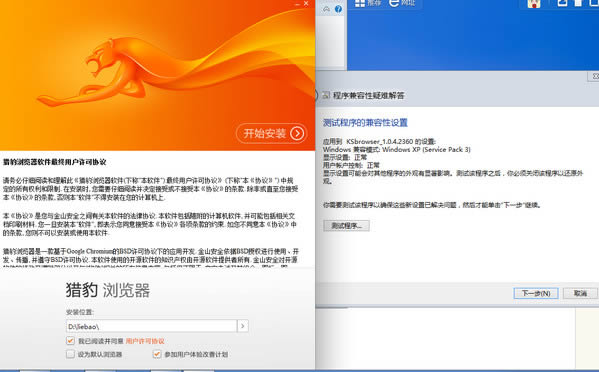Click the collapse arrow icon beside the help icon
The width and height of the screenshot is (599, 372).
tap(327, 9)
